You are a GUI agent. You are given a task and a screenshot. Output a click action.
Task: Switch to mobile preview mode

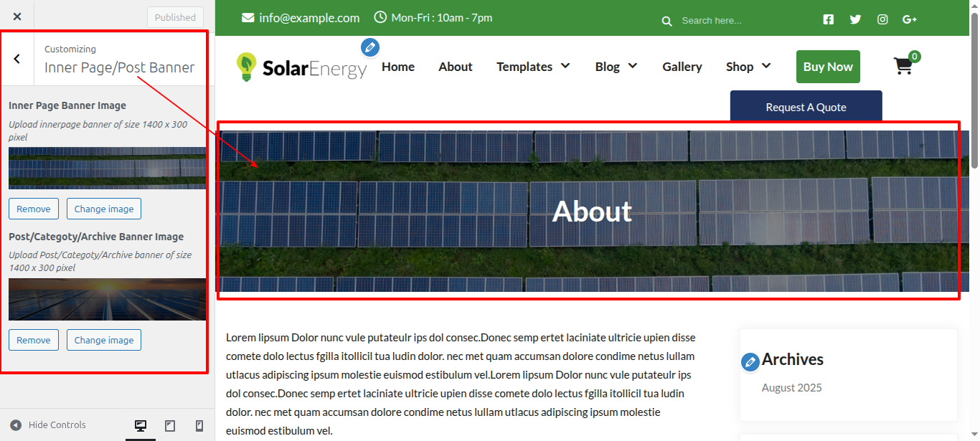click(x=199, y=425)
